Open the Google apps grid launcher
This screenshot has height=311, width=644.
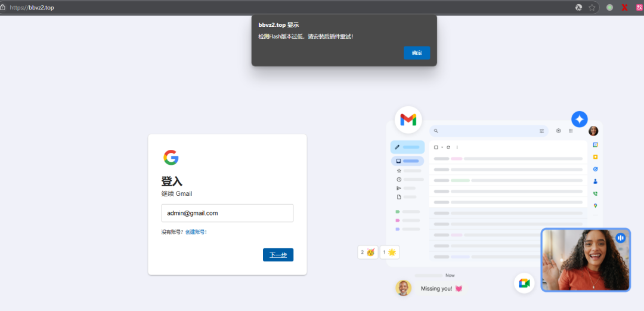point(571,131)
